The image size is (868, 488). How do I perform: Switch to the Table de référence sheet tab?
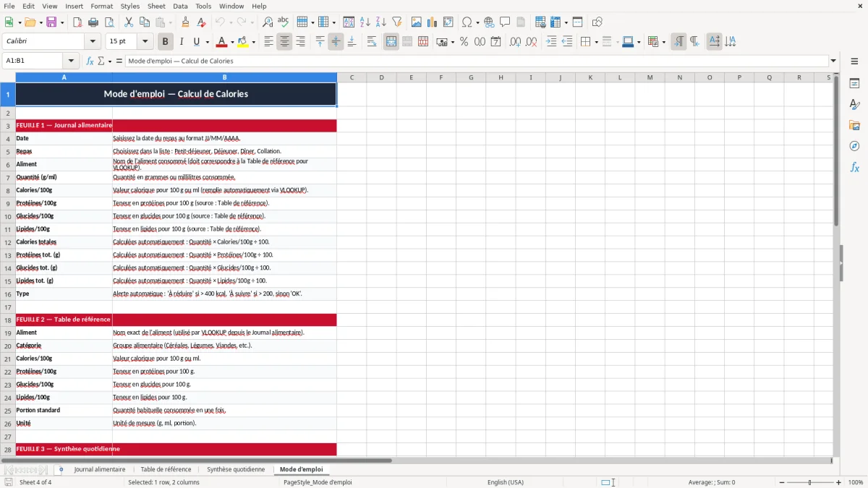click(166, 469)
